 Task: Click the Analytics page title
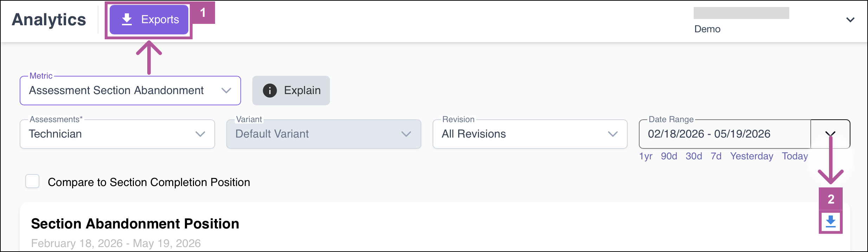click(49, 20)
